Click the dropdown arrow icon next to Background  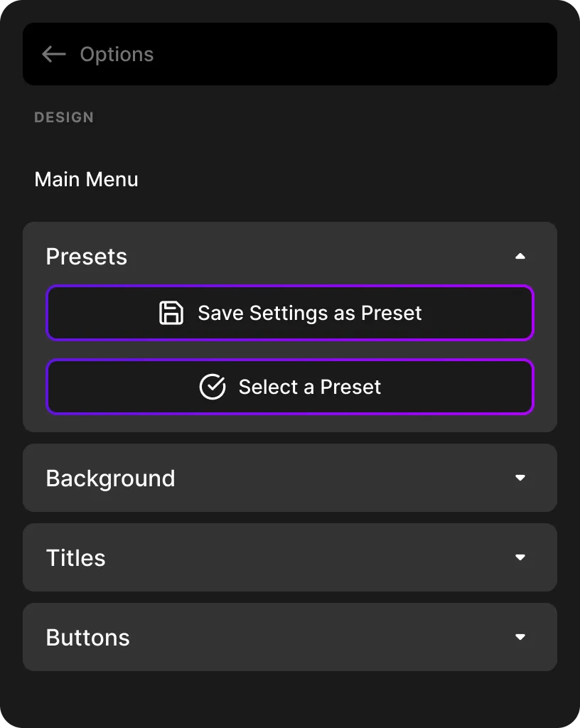point(521,478)
